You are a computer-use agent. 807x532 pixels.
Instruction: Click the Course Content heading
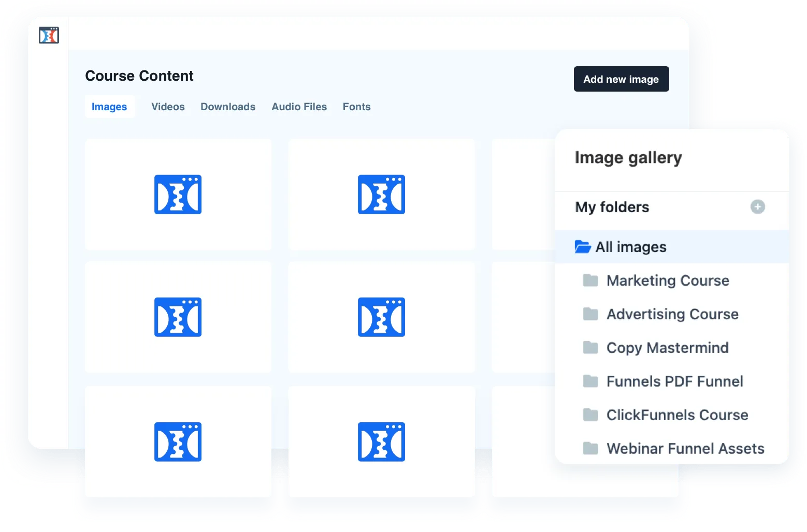pyautogui.click(x=139, y=76)
